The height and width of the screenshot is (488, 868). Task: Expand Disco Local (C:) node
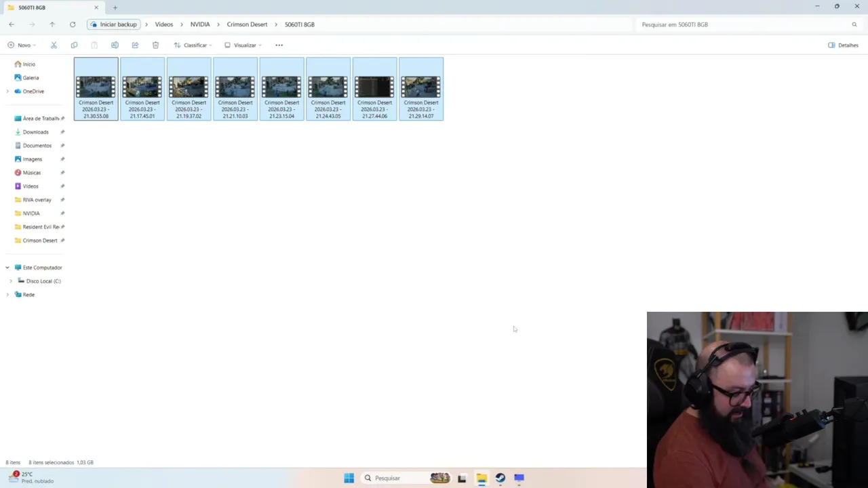point(11,281)
